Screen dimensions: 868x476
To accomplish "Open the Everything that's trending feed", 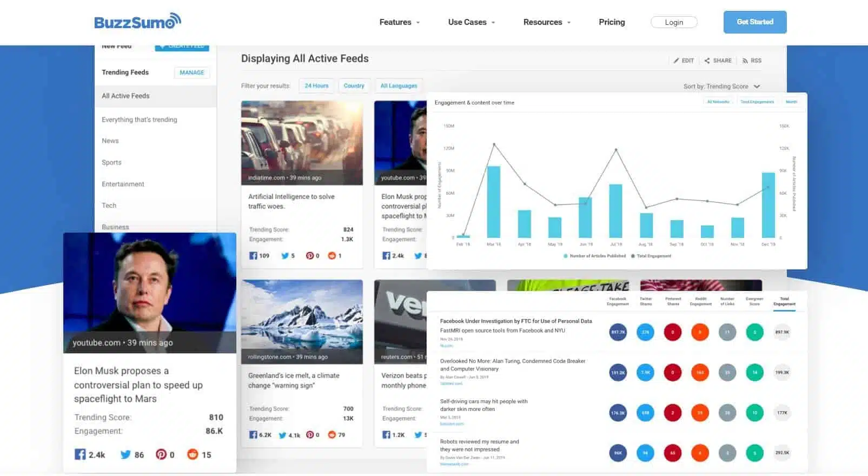I will pyautogui.click(x=140, y=120).
